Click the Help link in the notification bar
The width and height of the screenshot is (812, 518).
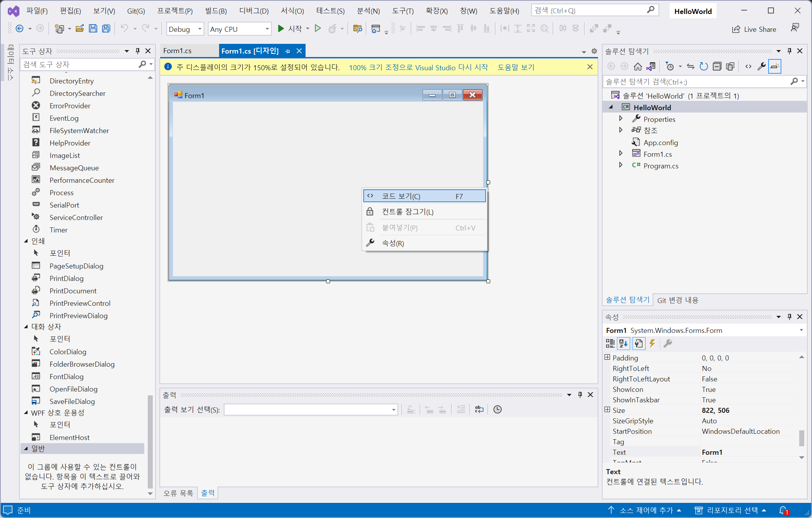pos(516,68)
